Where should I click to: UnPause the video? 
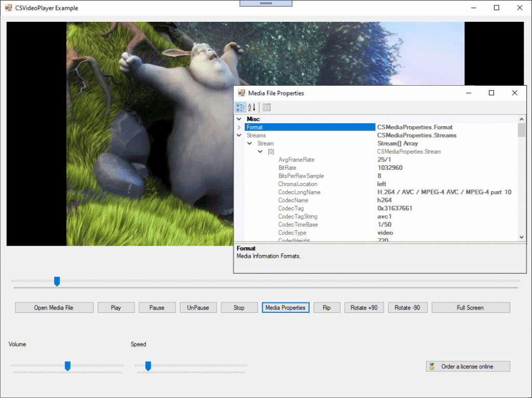pos(198,307)
